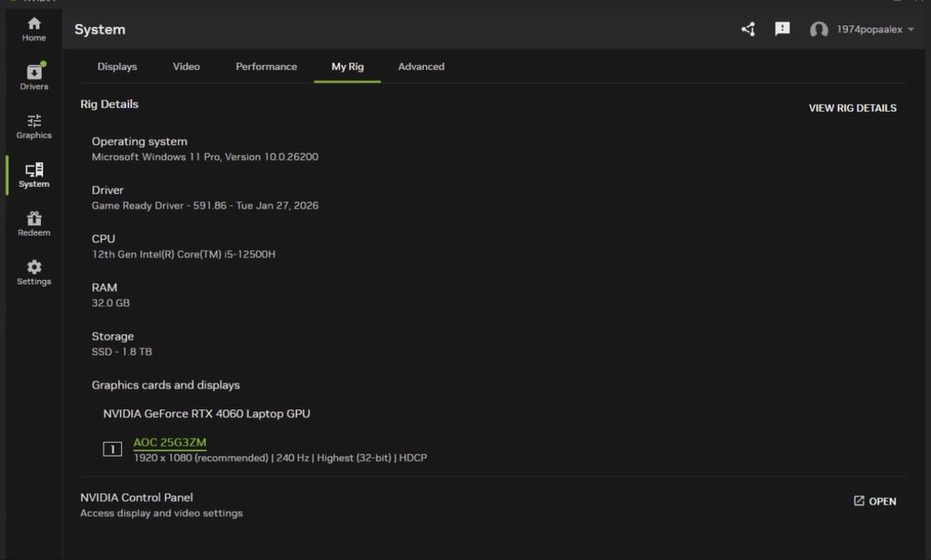931x560 pixels.
Task: Switch to the Displays tab
Action: [x=117, y=66]
